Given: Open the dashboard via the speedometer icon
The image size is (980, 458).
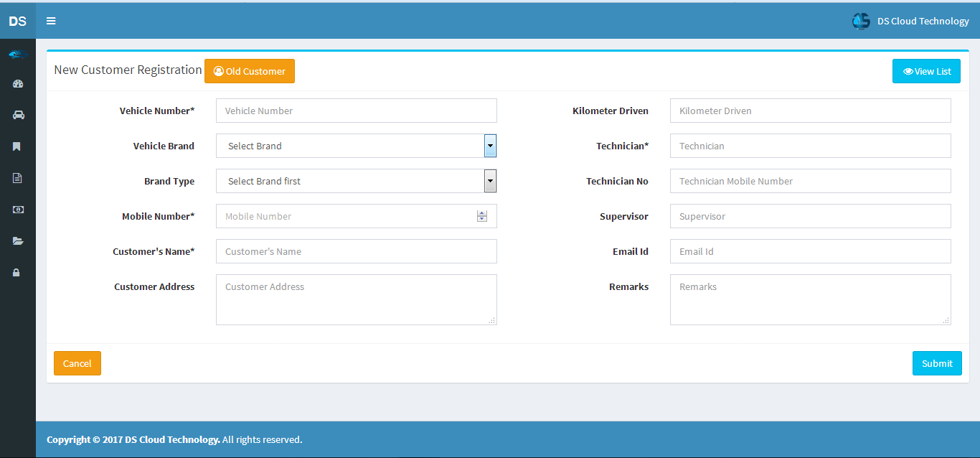Looking at the screenshot, I should coord(17,84).
